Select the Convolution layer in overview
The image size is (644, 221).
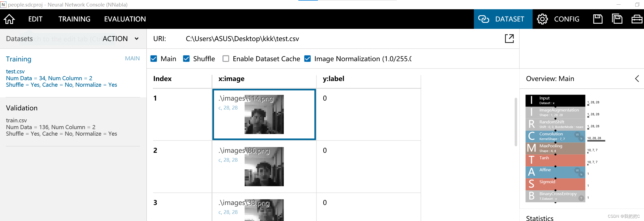tap(555, 136)
